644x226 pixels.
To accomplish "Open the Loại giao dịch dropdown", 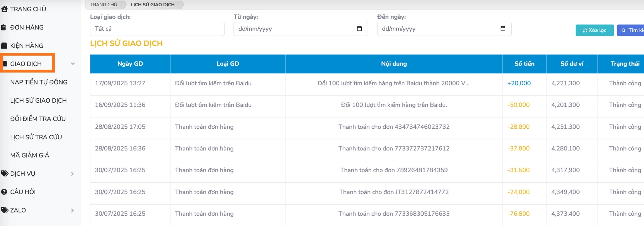I will [157, 29].
